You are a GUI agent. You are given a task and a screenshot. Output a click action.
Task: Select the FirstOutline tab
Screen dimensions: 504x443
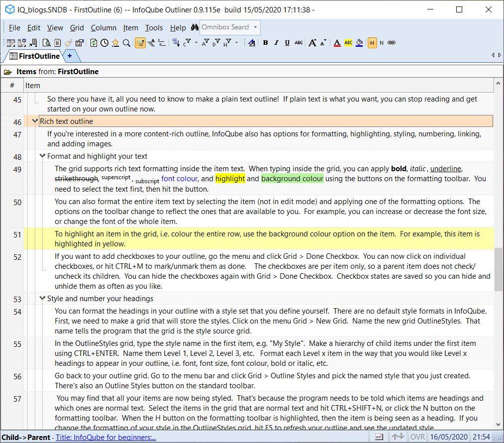34,56
